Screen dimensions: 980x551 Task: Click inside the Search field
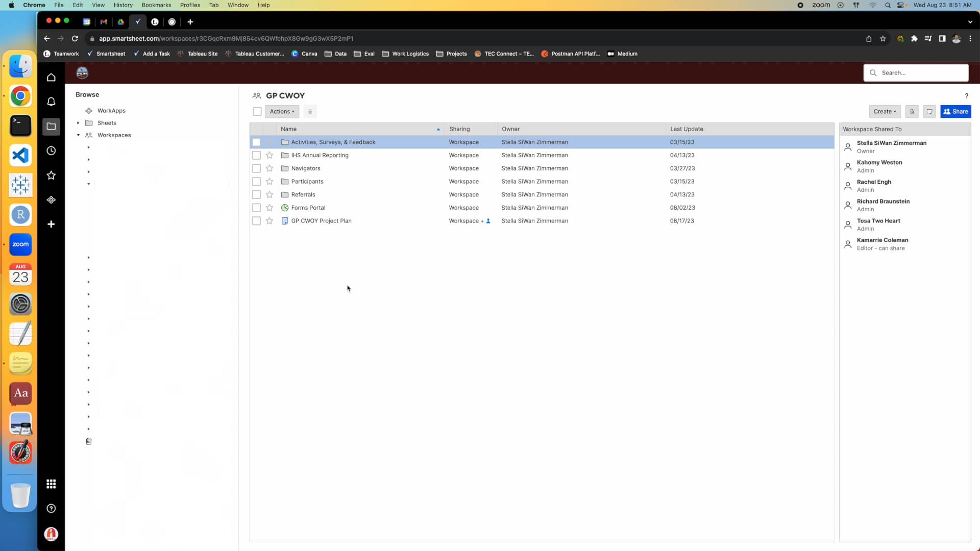point(916,72)
